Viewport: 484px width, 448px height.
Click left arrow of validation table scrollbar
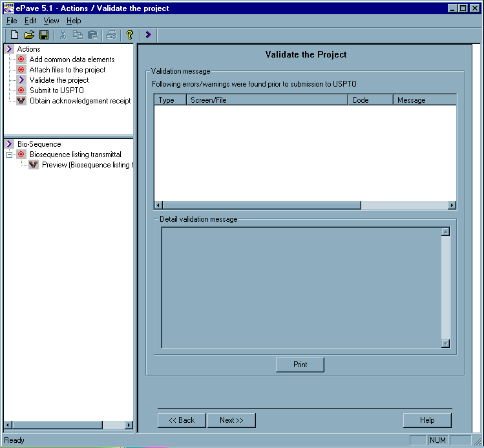click(x=158, y=205)
